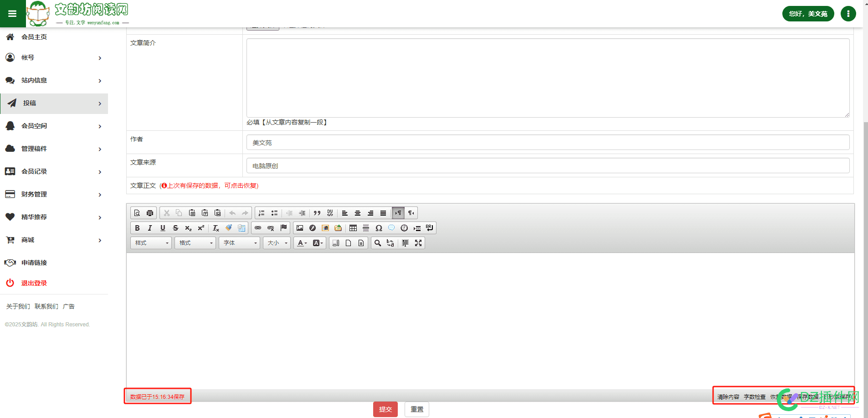This screenshot has height=418, width=868.
Task: Click the 提交 submit button
Action: pyautogui.click(x=385, y=409)
